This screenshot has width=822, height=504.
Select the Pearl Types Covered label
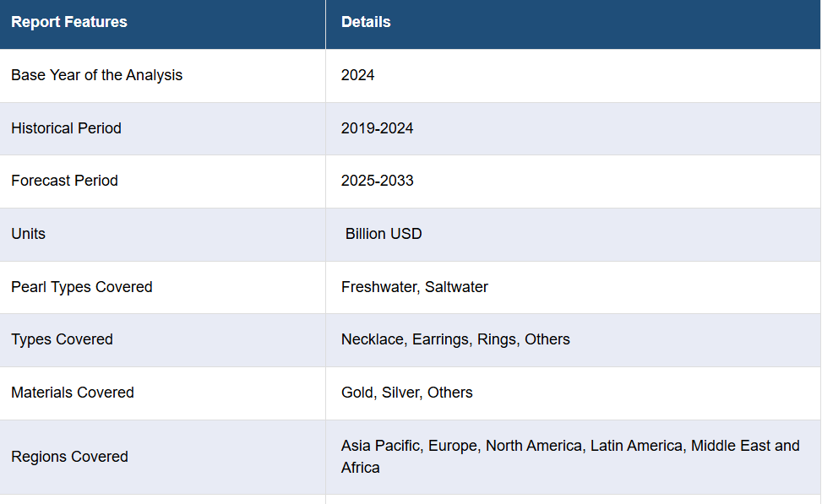point(81,287)
